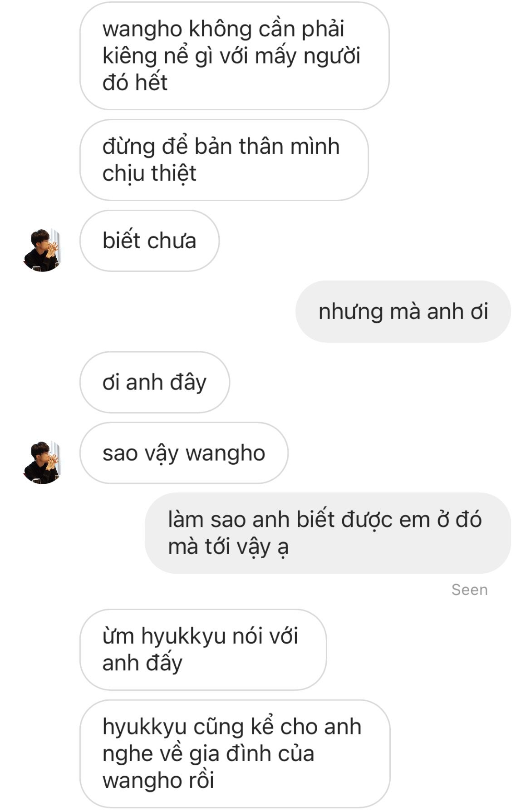Select the message about 'gia đình của wangho rồi'

pos(235,753)
